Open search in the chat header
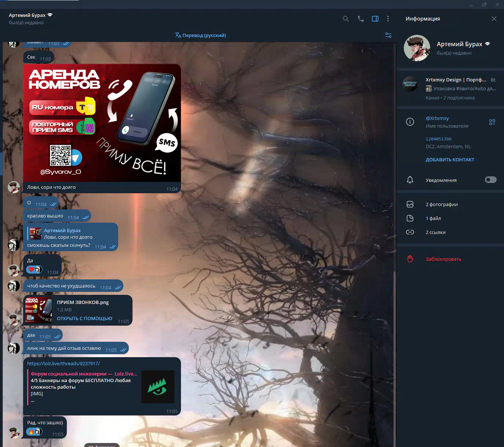Viewport: 504px width, 447px height. 346,19
